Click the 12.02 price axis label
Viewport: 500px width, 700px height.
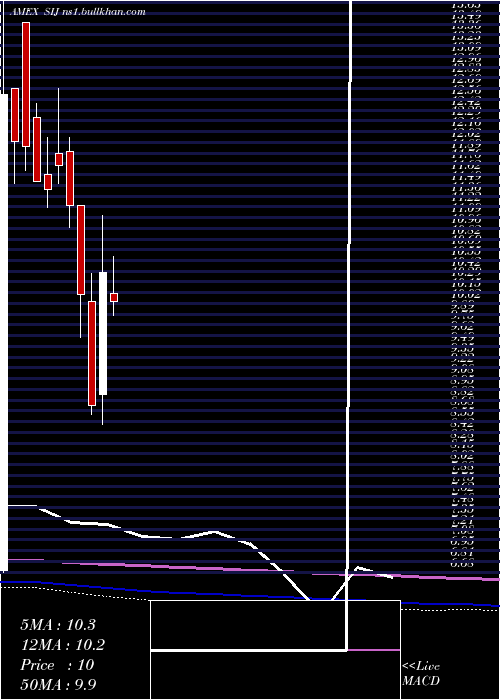pos(466,135)
